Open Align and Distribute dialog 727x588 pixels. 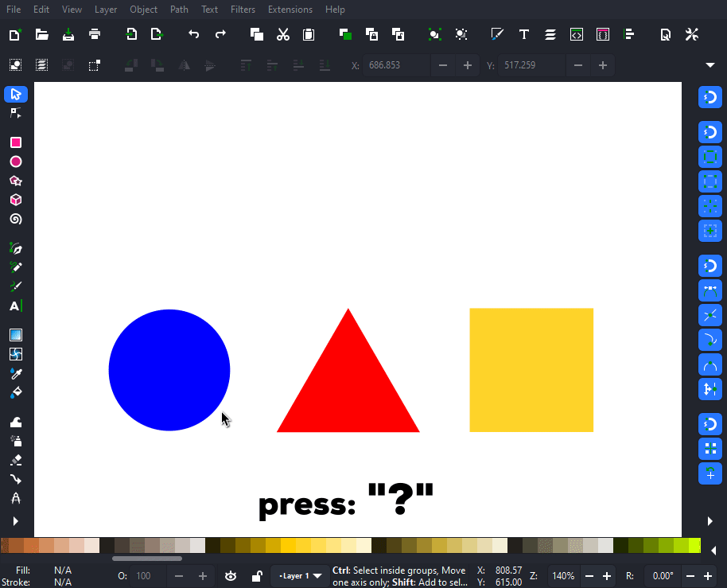[629, 34]
